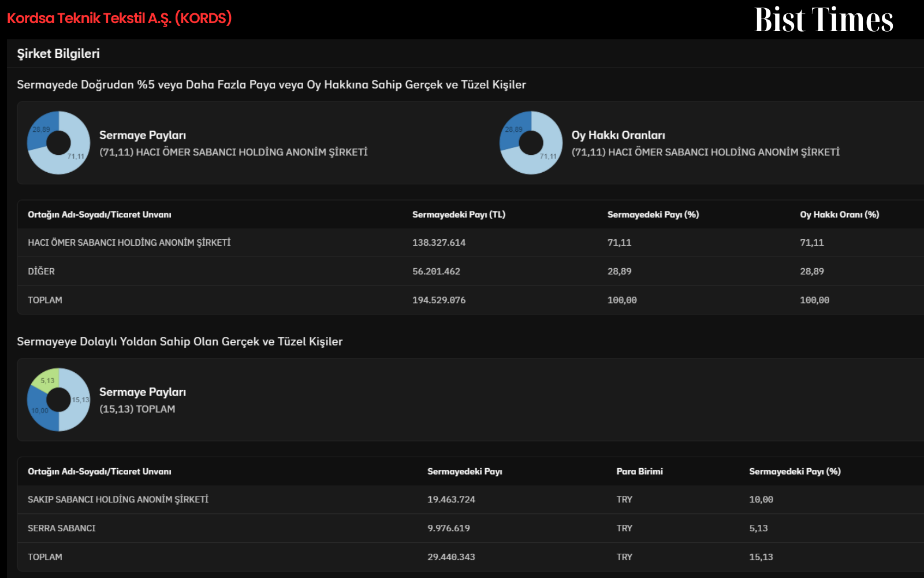
Task: Click the 100,00 Sermayedeki Payı (%) total cell
Action: pos(622,301)
